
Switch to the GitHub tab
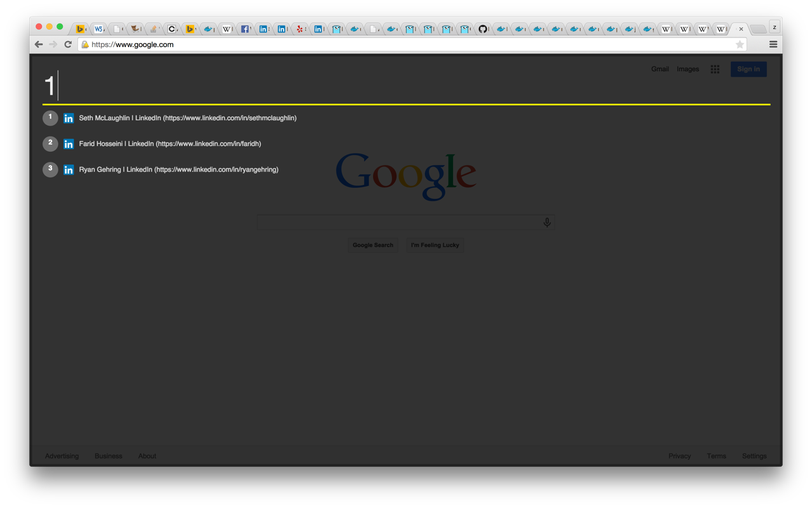[x=483, y=29]
